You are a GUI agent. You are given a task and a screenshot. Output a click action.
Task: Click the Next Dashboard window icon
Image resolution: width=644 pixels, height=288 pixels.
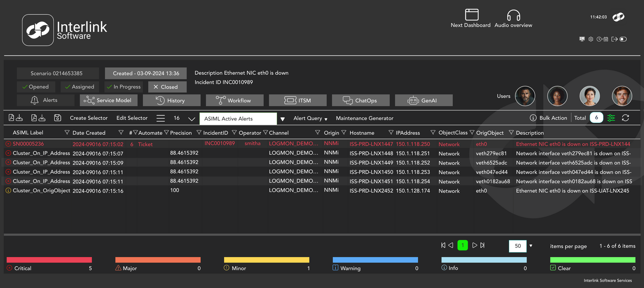click(471, 15)
